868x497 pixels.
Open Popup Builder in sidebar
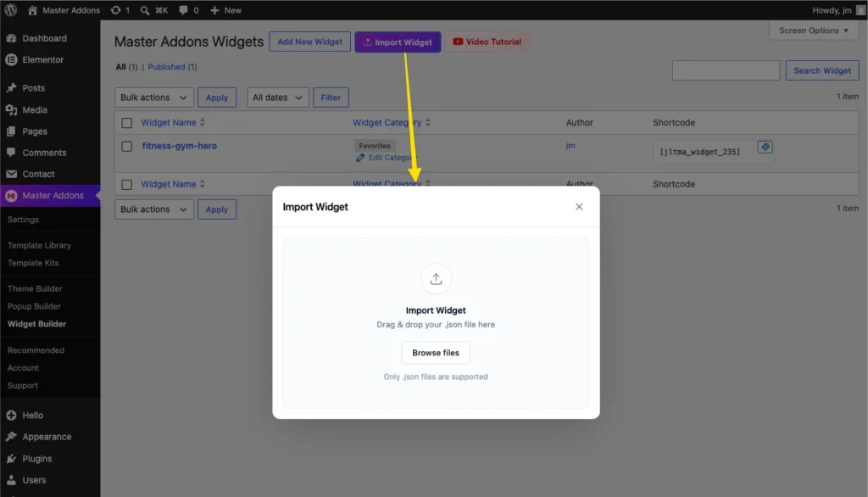(x=34, y=306)
